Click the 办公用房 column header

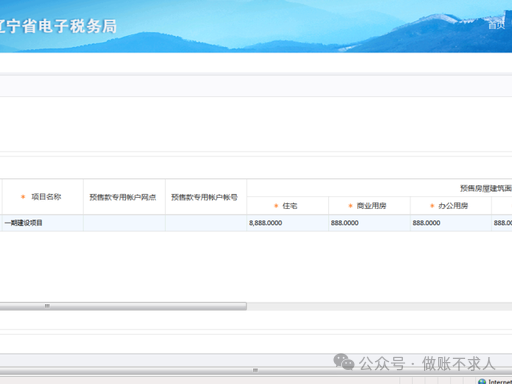point(451,206)
